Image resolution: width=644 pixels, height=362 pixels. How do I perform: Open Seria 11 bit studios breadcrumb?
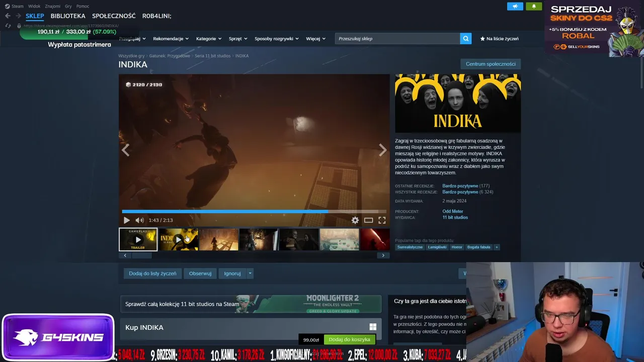(212, 56)
